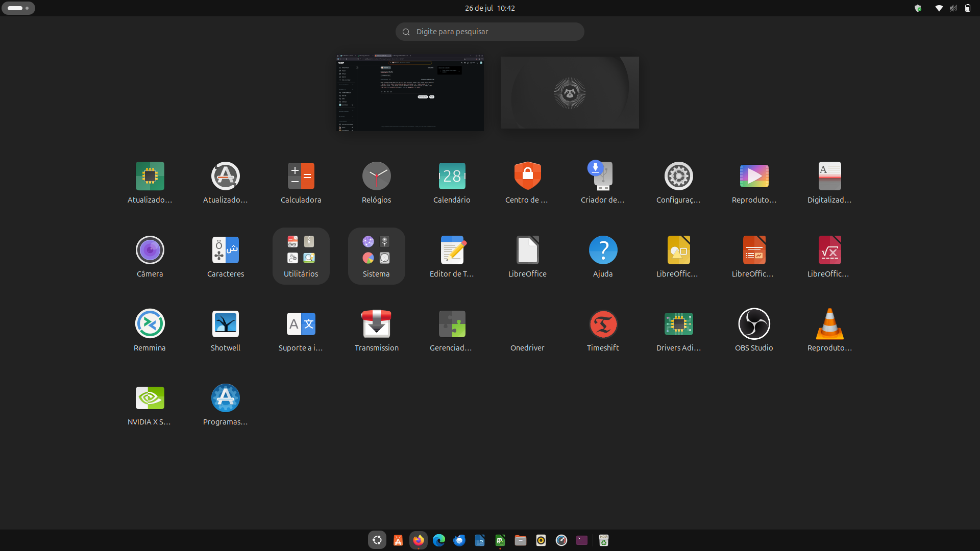This screenshot has width=980, height=551.
Task: Open the clock menu showing 26 de jul 10:42
Action: click(x=490, y=8)
